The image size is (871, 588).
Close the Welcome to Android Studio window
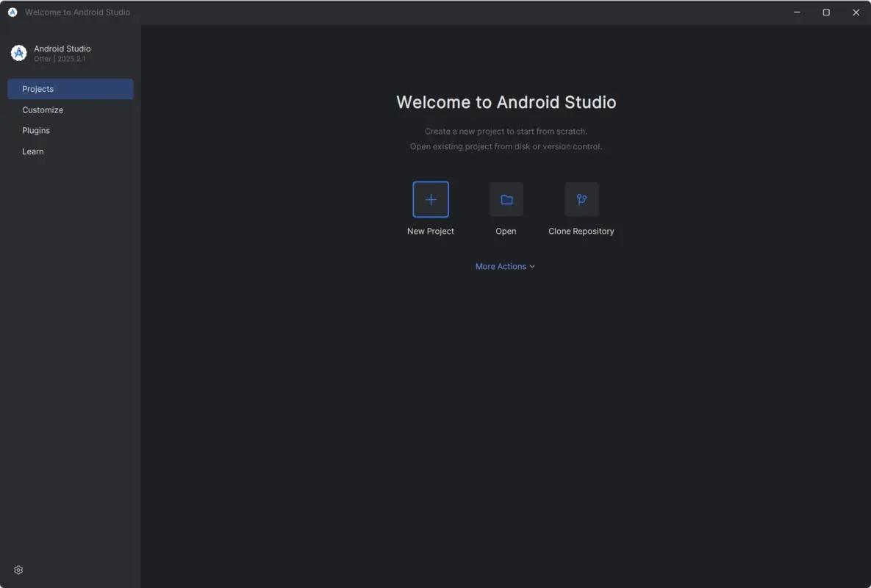(x=856, y=12)
